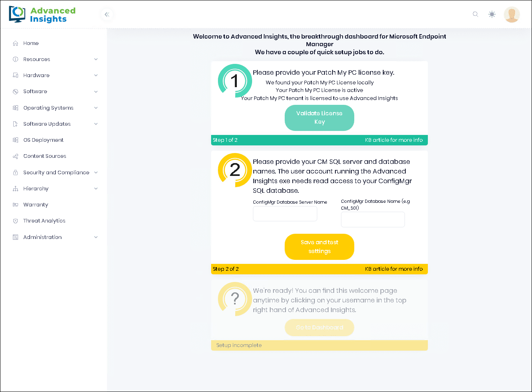Toggle the light/dark theme sun icon
This screenshot has width=532, height=392.
492,14
